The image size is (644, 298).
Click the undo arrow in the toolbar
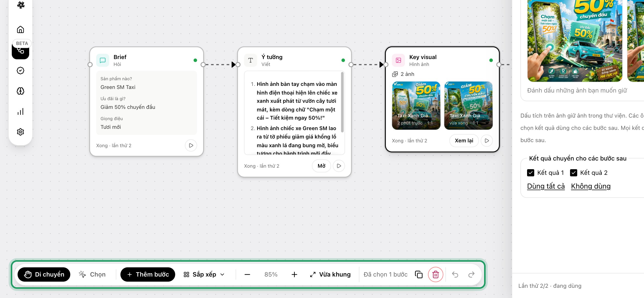(x=455, y=274)
